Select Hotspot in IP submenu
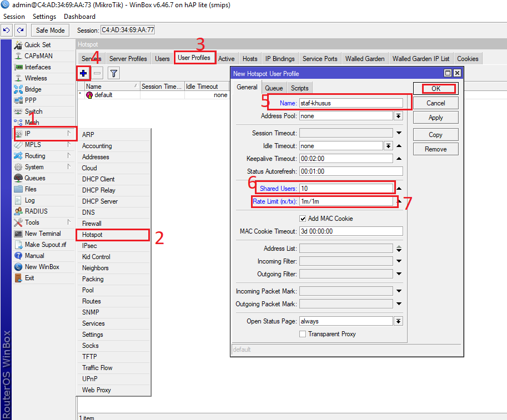This screenshot has width=507, height=420. (113, 235)
